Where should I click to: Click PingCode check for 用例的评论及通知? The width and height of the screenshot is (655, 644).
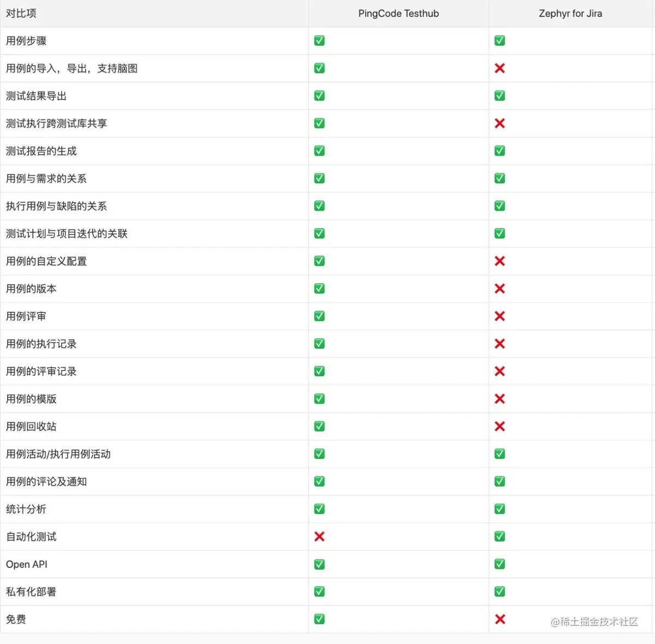pos(319,481)
